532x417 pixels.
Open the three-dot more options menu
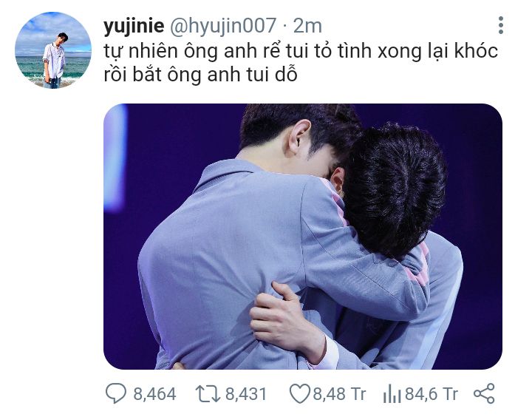[x=501, y=25]
